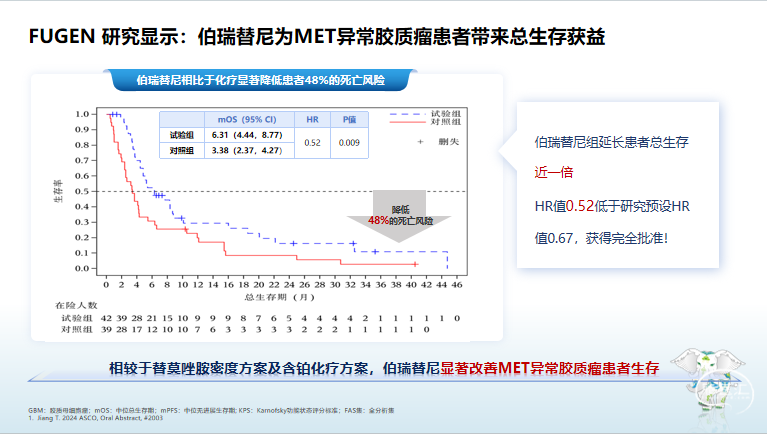Click the y-axis label 生存率
This screenshot has width=767, height=434.
point(58,191)
